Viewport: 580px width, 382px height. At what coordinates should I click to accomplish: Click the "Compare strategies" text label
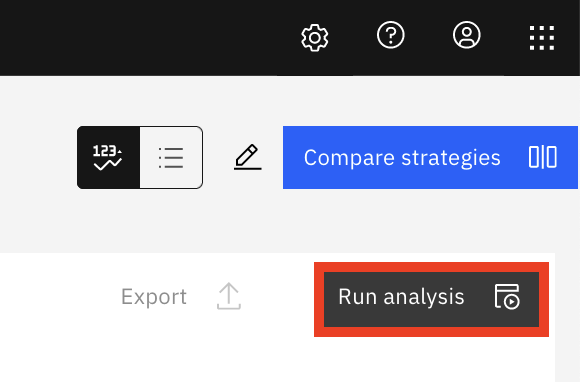tap(402, 158)
